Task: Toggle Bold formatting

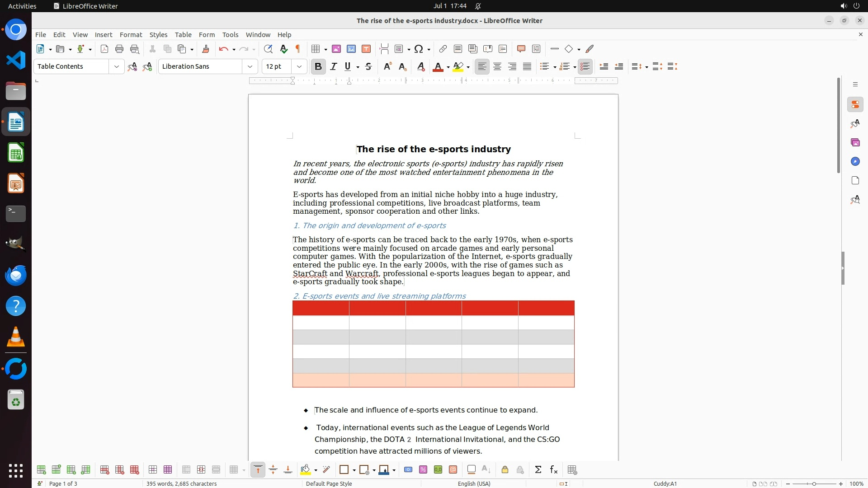Action: [318, 67]
